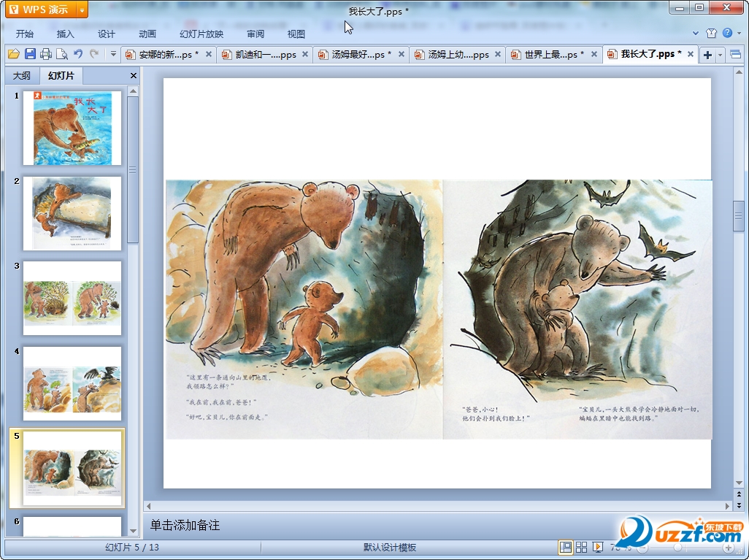The image size is (749, 560).
Task: Select slide 2 thumbnail
Action: [x=72, y=213]
